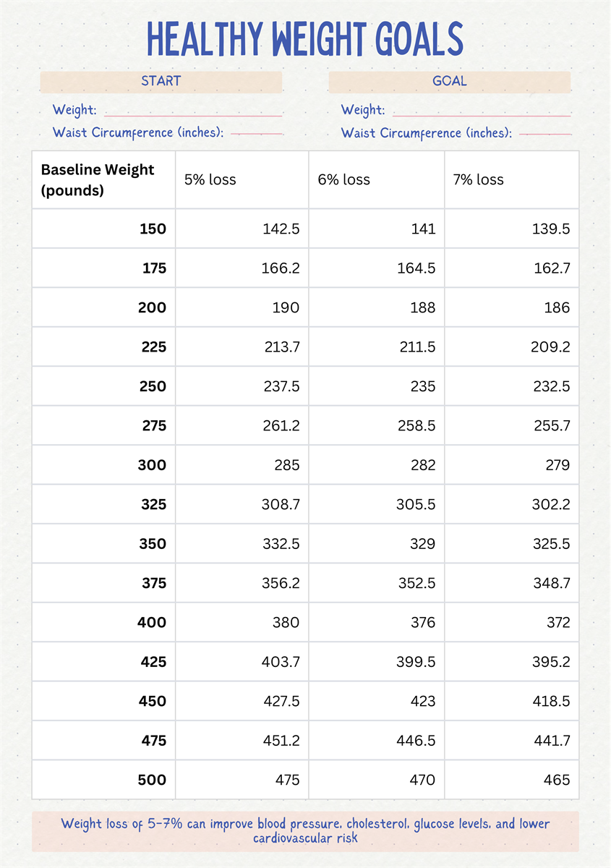The width and height of the screenshot is (611, 868).
Task: Select the 5% loss column header
Action: pos(210,179)
